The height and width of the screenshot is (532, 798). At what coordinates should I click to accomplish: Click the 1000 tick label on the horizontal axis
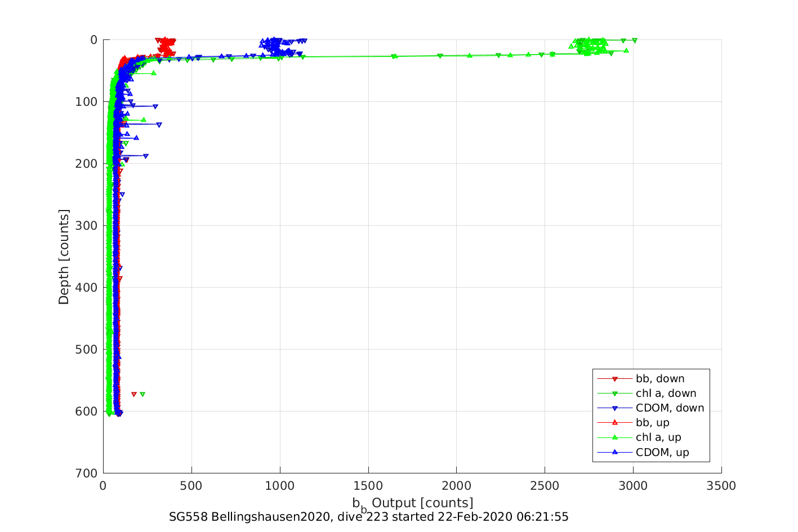280,486
